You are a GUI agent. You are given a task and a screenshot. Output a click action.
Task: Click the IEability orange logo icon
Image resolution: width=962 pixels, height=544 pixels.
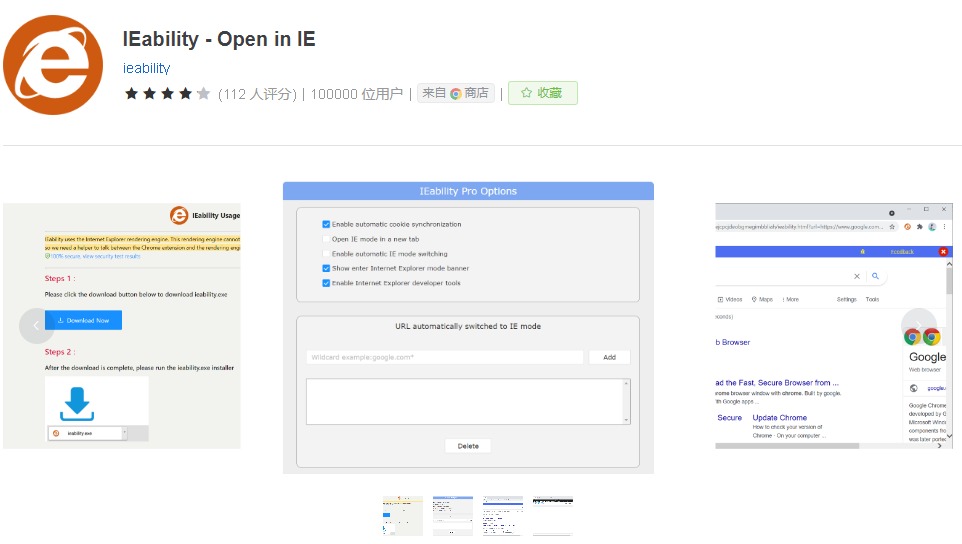(x=53, y=65)
